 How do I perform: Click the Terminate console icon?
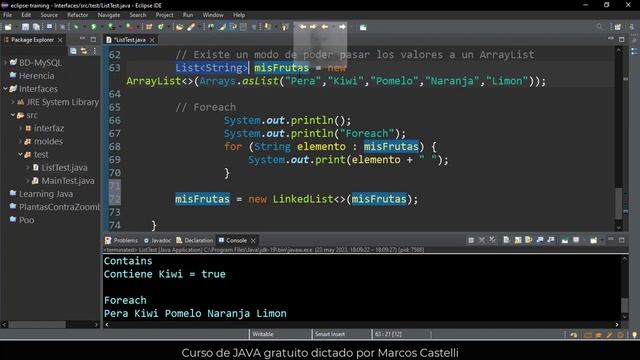pos(471,240)
